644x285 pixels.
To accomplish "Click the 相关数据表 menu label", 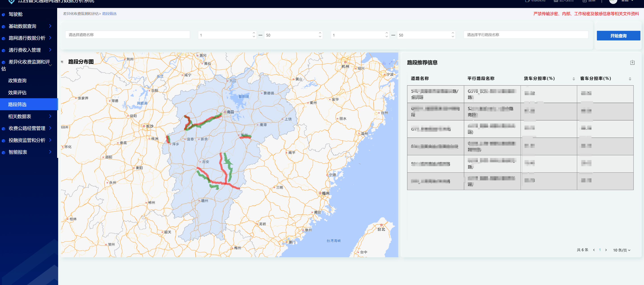I will coord(19,116).
